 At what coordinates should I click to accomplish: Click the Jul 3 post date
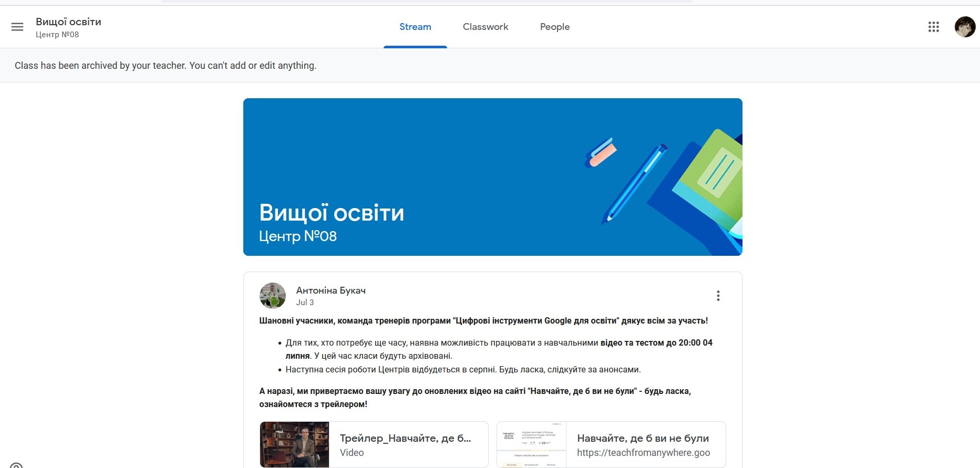(x=305, y=303)
